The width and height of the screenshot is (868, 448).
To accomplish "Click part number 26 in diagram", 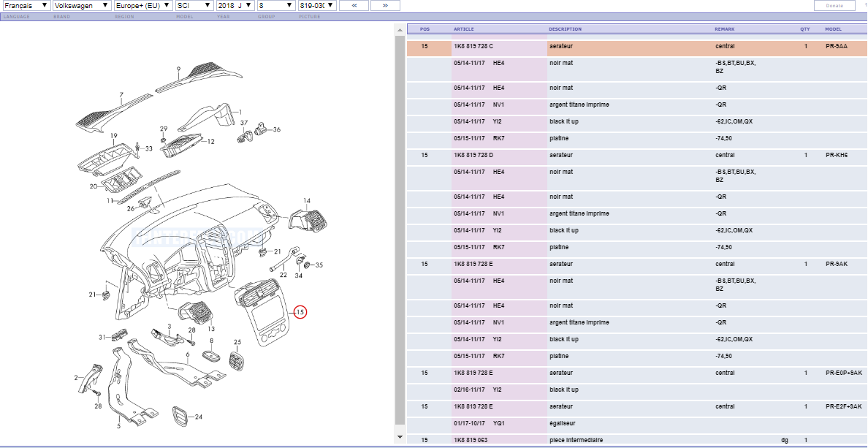I will point(131,209).
